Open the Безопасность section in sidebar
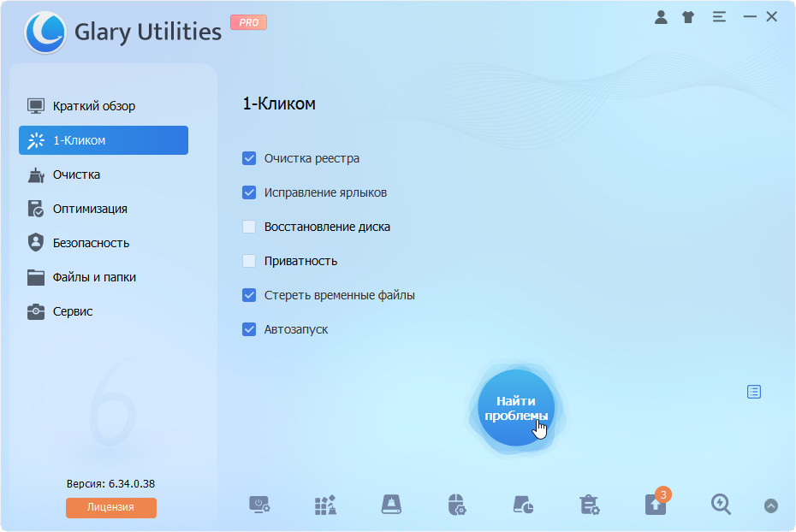Viewport: 796px width, 532px height. tap(91, 243)
